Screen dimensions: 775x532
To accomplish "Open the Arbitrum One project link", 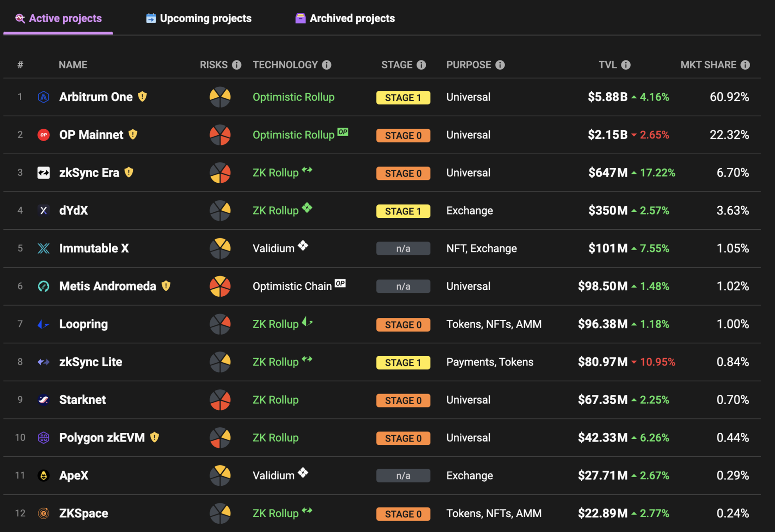I will (x=96, y=97).
